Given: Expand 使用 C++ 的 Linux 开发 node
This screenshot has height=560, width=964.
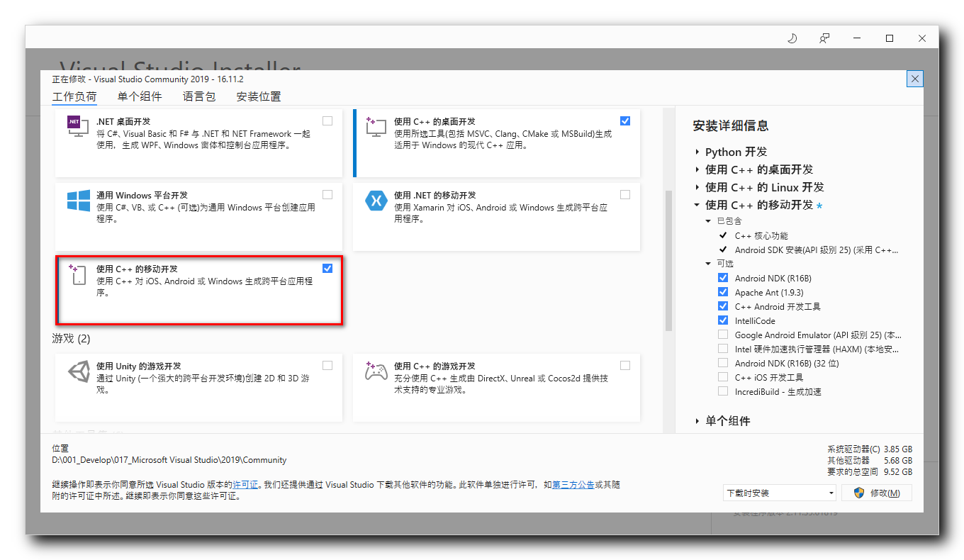Looking at the screenshot, I should 697,187.
